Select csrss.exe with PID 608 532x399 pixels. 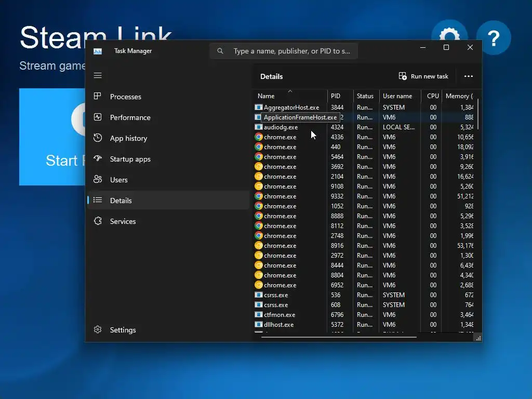click(x=365, y=304)
